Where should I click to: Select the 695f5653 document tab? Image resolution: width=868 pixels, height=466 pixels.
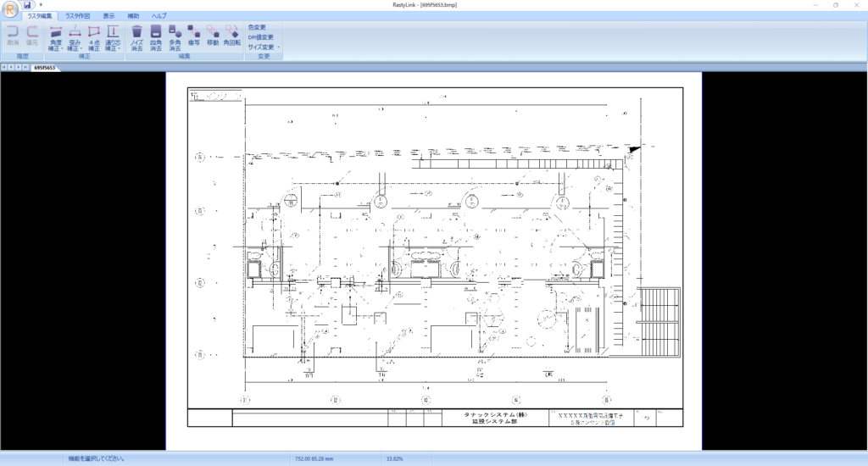coord(45,67)
